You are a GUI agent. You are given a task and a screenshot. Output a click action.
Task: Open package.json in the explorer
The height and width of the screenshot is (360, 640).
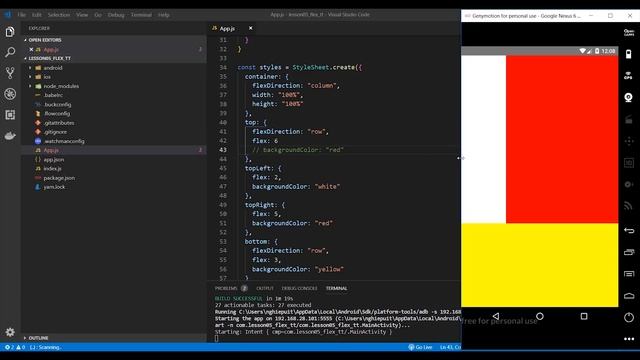(x=59, y=178)
